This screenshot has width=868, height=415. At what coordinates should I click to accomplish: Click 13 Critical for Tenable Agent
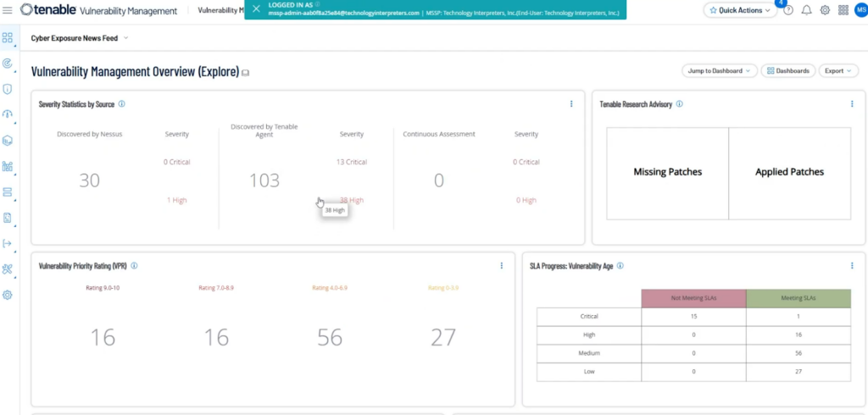pyautogui.click(x=352, y=162)
